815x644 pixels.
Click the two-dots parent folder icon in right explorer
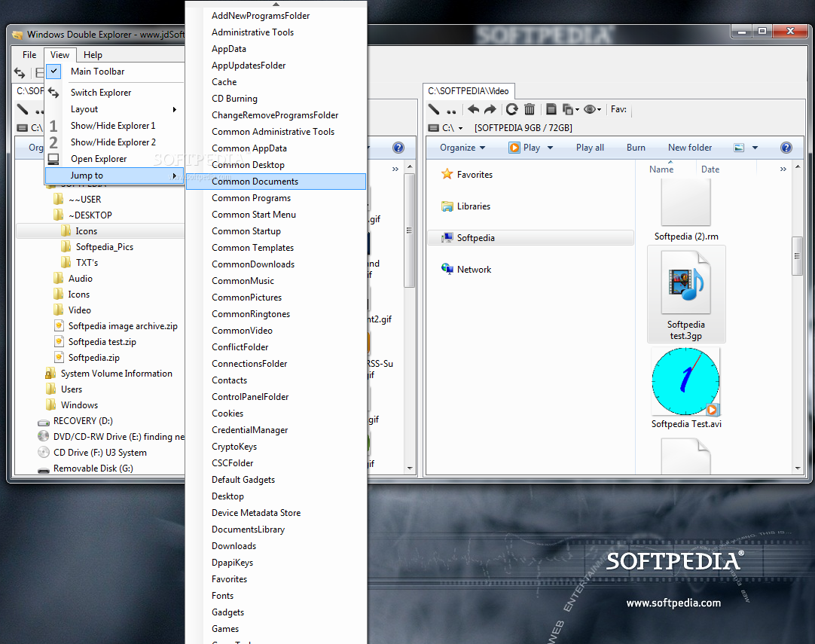tap(451, 111)
